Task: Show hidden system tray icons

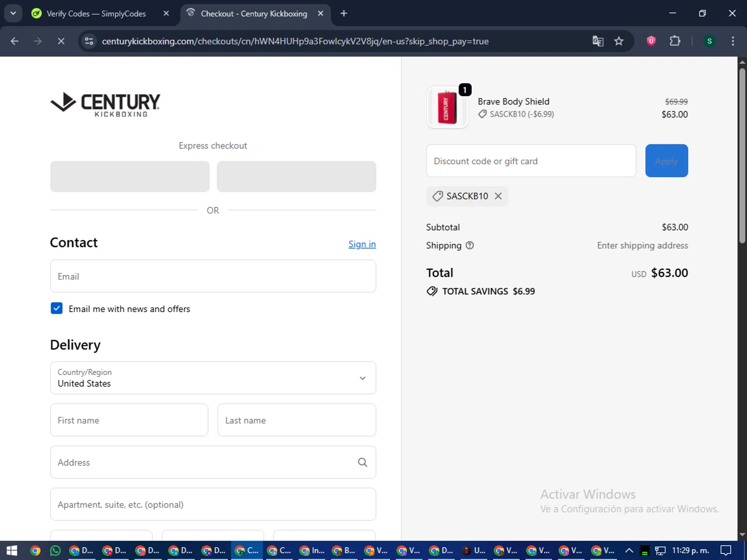Action: 629,551
